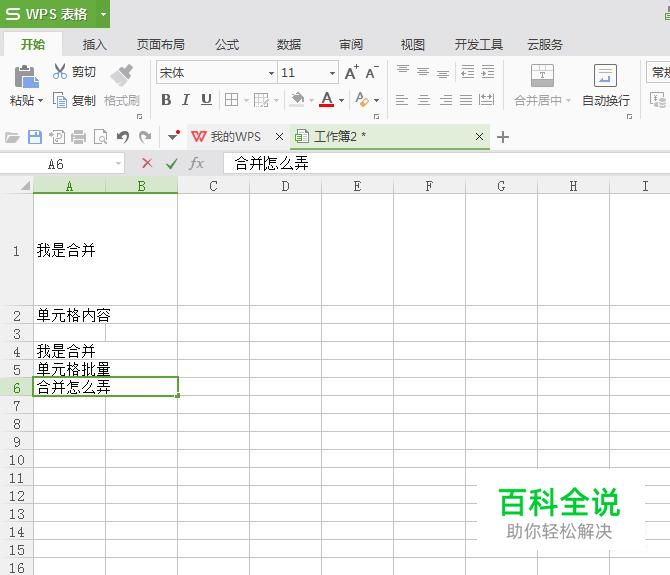The width and height of the screenshot is (670, 575).
Task: Click the Merge and Center (合并居中) icon
Action: pos(542,76)
